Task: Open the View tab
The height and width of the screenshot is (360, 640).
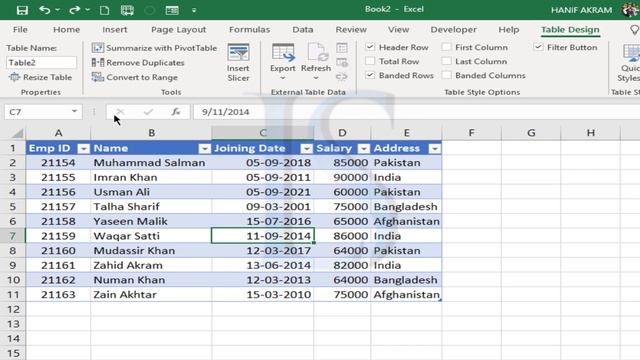Action: [398, 29]
